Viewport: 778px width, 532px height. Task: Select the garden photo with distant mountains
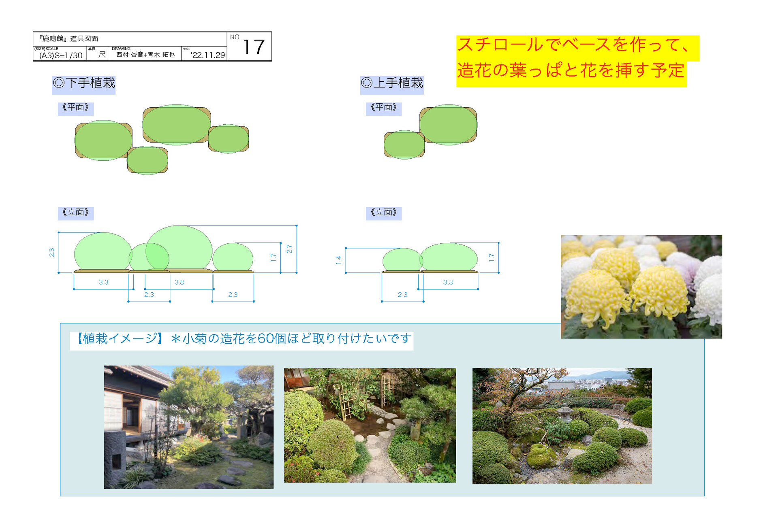(562, 425)
